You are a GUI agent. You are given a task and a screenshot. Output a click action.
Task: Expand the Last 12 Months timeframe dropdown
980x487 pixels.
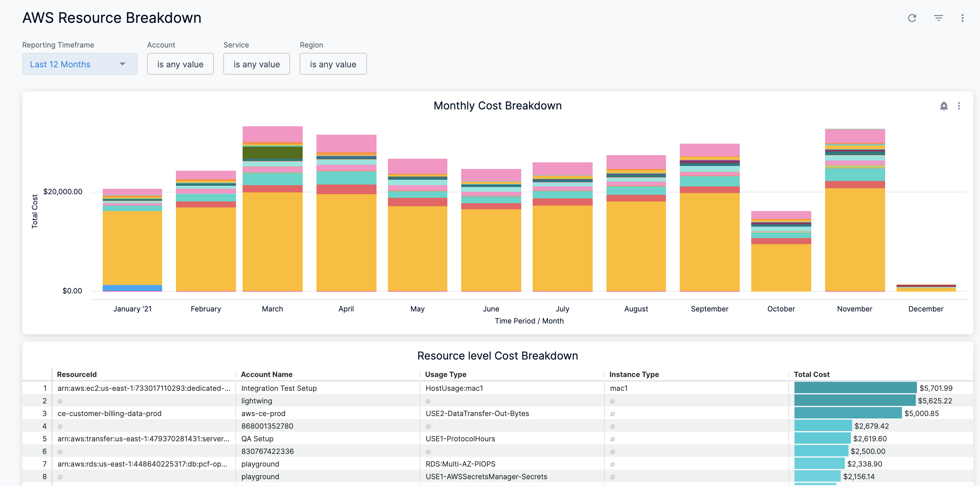point(80,64)
